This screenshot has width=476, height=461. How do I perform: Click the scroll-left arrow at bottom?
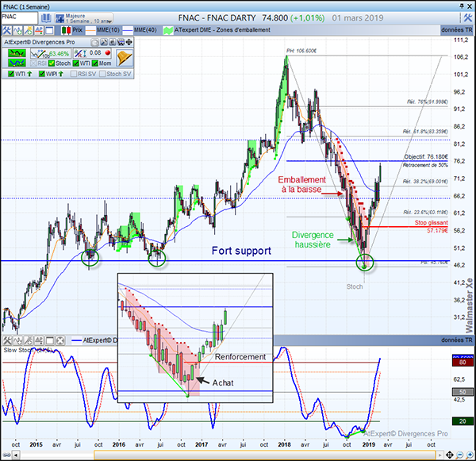pos(16,455)
